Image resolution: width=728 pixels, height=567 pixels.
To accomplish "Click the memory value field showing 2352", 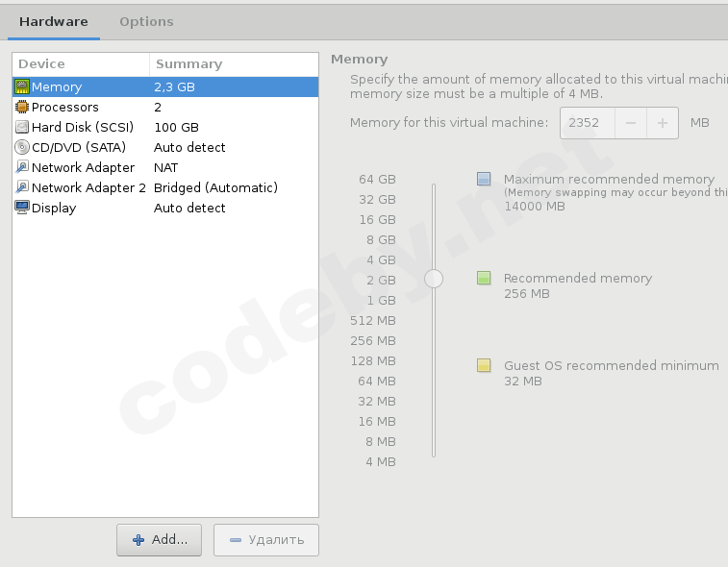I will [x=588, y=123].
